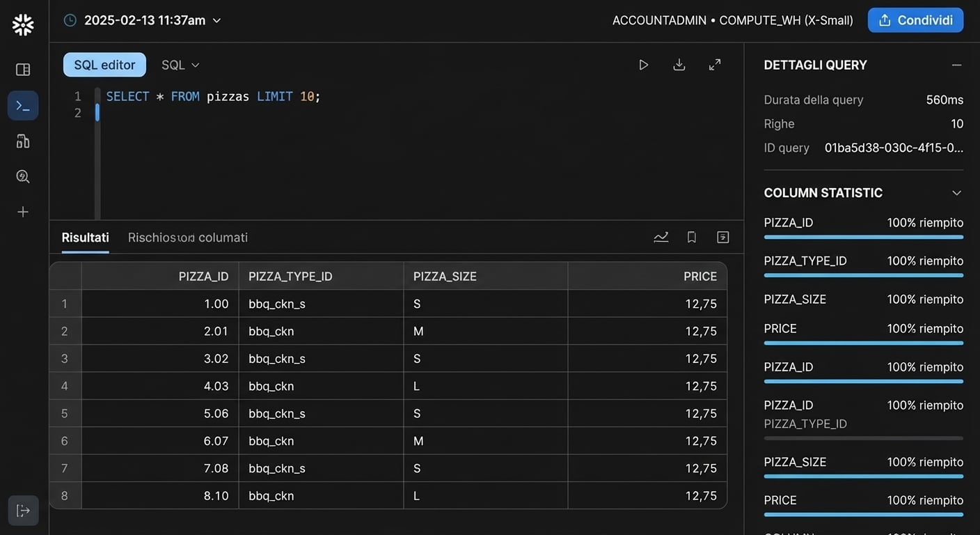
Task: Click the PRICE fill progress bar
Action: coord(863,343)
